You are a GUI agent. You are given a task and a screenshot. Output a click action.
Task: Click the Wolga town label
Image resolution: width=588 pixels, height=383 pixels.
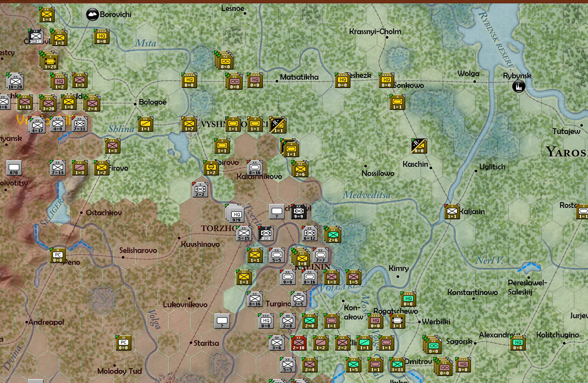(x=468, y=74)
